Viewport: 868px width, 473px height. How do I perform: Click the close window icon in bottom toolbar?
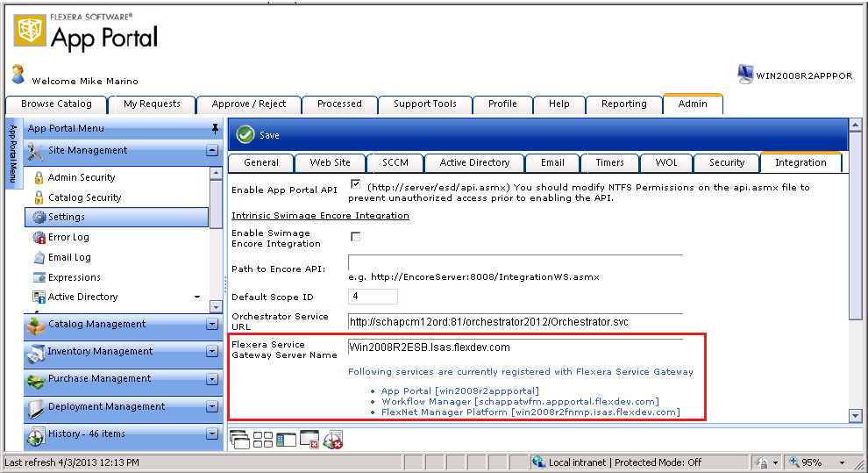309,439
